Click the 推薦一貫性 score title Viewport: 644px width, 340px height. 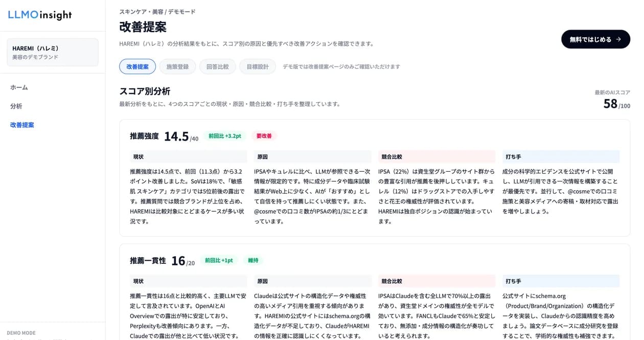148,261
